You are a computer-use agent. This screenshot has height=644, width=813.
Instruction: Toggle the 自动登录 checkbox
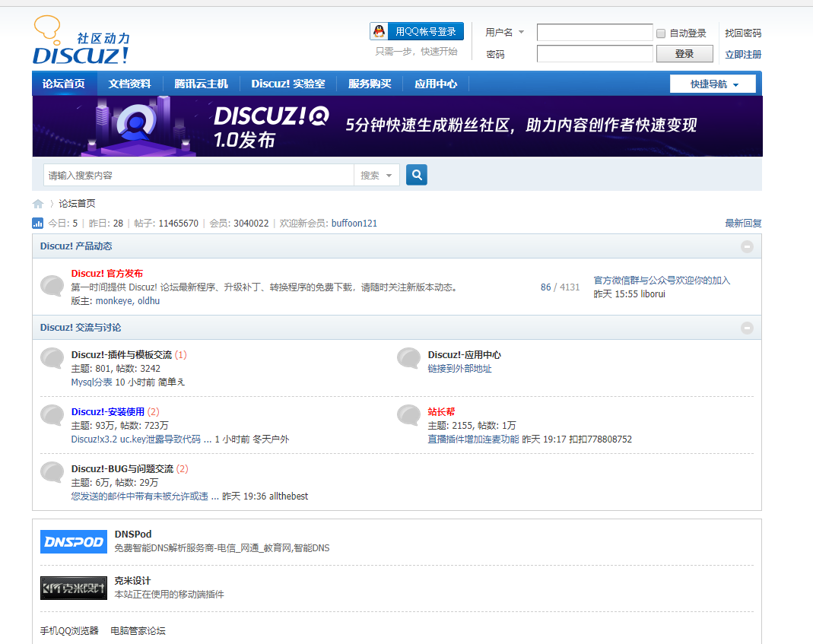point(661,33)
